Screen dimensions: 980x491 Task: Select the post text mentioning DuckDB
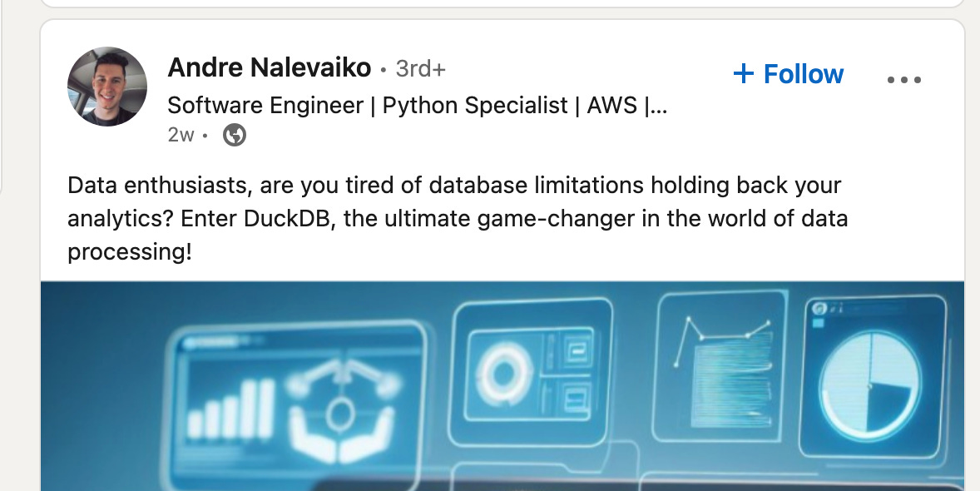458,218
